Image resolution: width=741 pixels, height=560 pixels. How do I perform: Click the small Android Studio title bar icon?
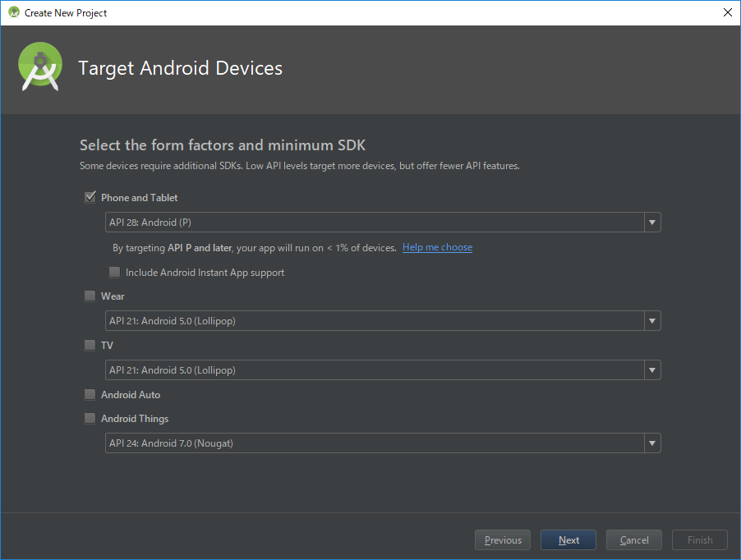[x=14, y=13]
